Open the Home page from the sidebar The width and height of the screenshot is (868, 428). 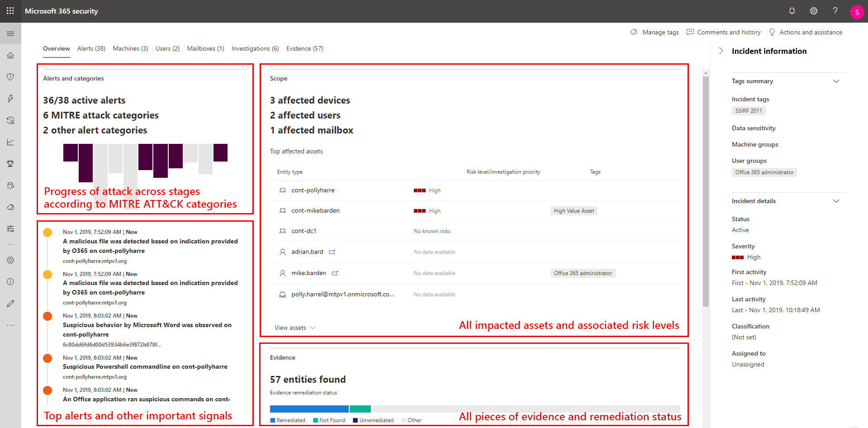(10, 55)
